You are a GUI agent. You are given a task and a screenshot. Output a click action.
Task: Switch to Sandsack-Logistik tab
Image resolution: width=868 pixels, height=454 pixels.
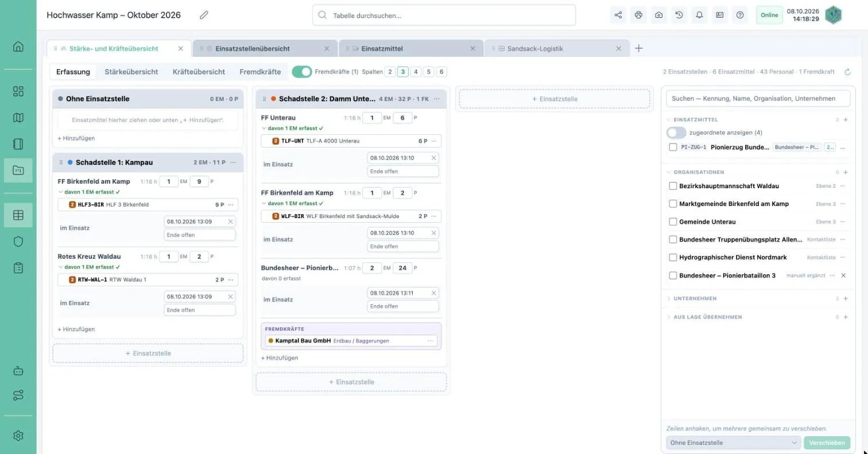557,49
